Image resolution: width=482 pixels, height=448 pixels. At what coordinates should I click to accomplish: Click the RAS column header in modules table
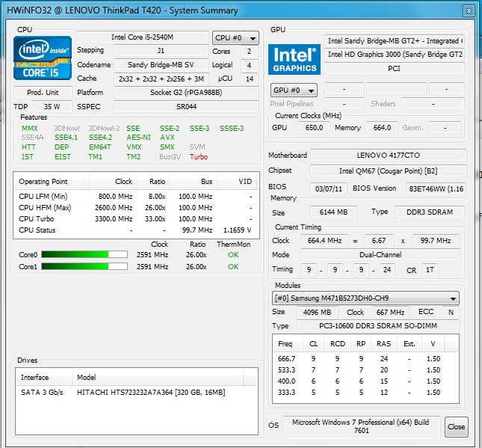(x=383, y=344)
